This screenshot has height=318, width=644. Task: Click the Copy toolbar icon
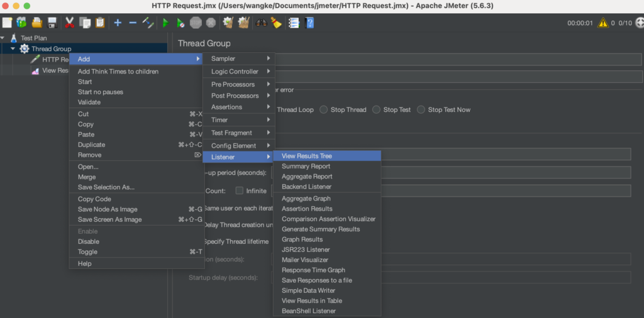(x=85, y=23)
